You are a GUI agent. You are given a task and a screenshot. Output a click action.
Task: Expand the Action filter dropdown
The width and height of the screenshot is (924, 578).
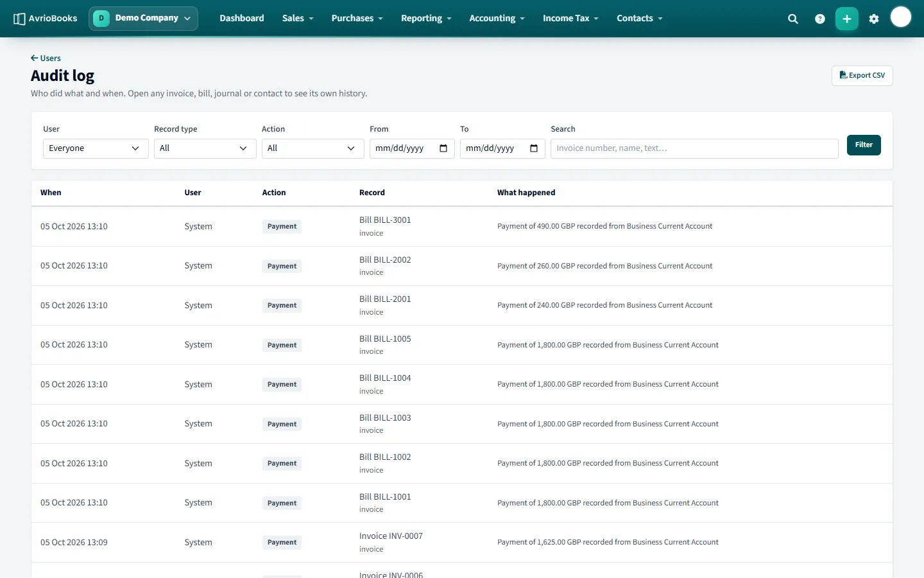point(313,148)
